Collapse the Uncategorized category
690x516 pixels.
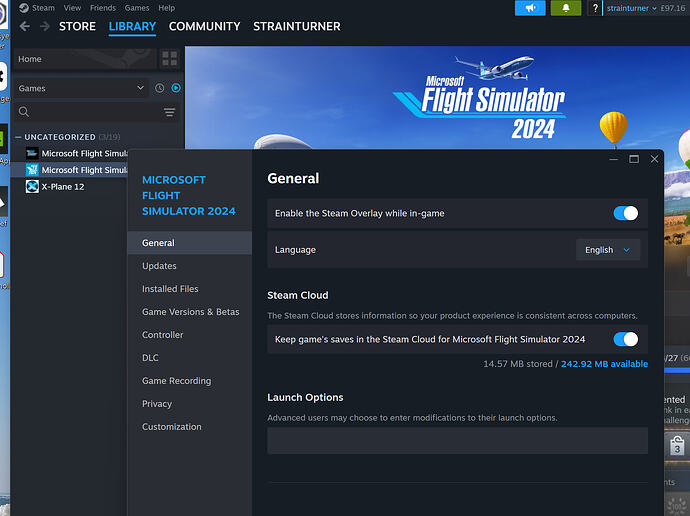[x=18, y=137]
